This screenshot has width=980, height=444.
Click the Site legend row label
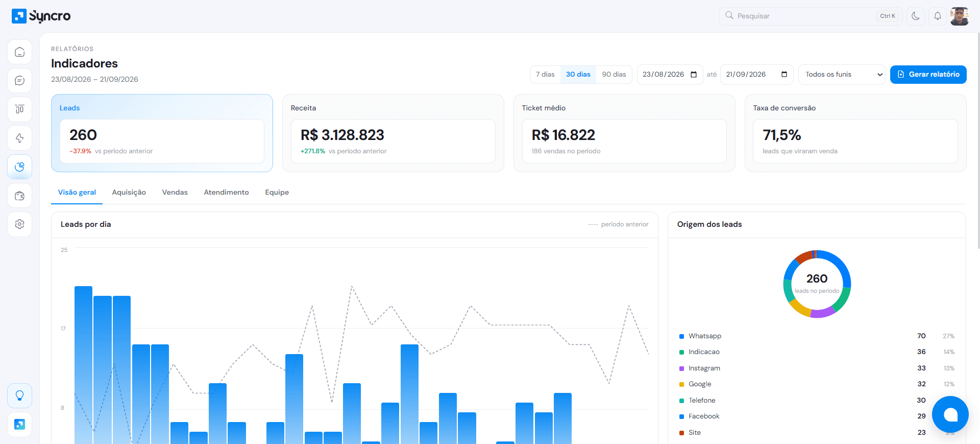695,433
